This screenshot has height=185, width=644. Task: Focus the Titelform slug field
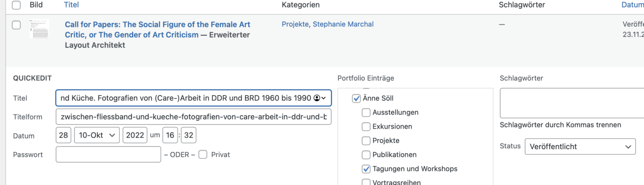tap(194, 117)
